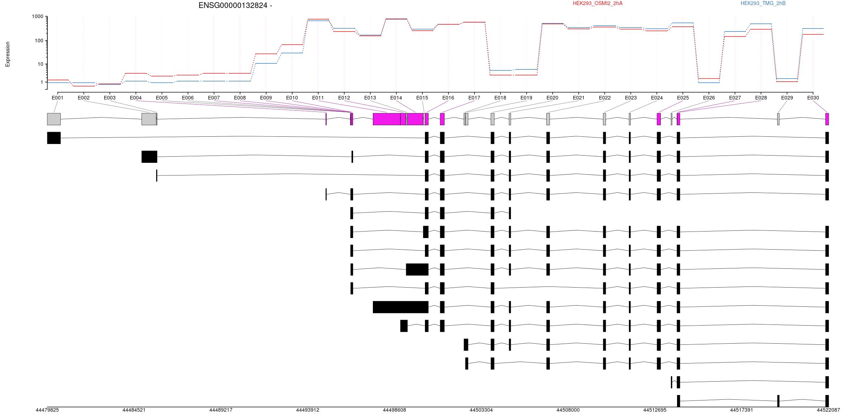
Task: Click the E002 exon label
Action: click(x=84, y=98)
